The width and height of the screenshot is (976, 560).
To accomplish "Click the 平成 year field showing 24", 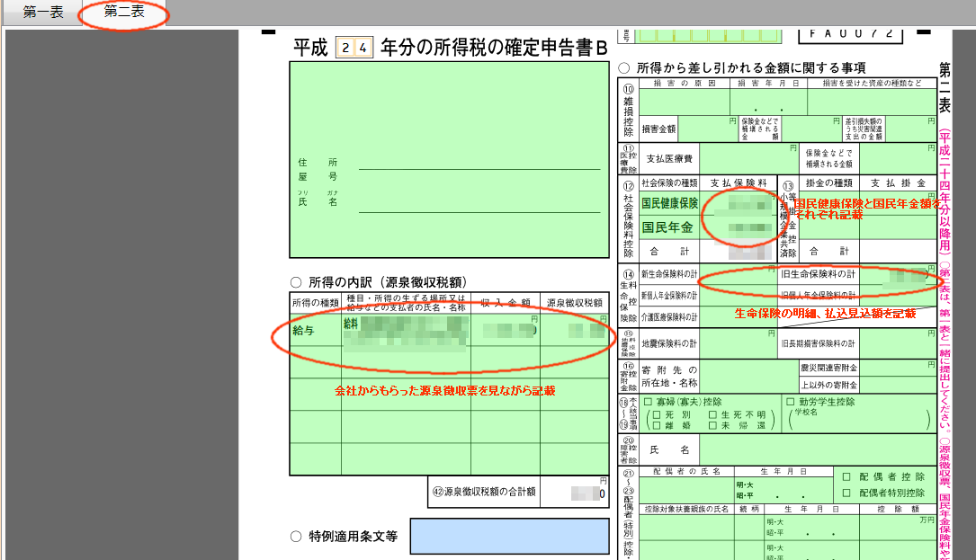I will (x=354, y=48).
